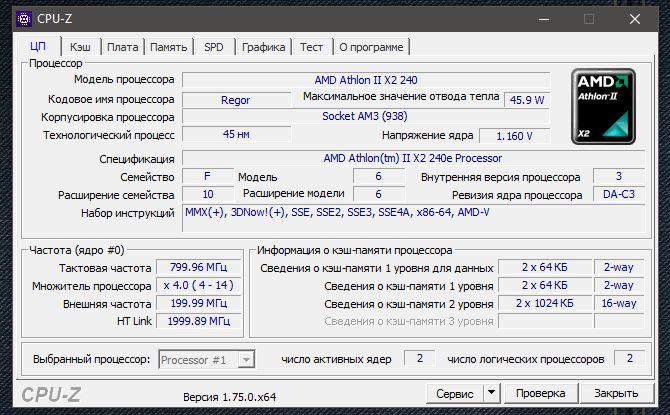Click the active cores count field

tap(420, 358)
